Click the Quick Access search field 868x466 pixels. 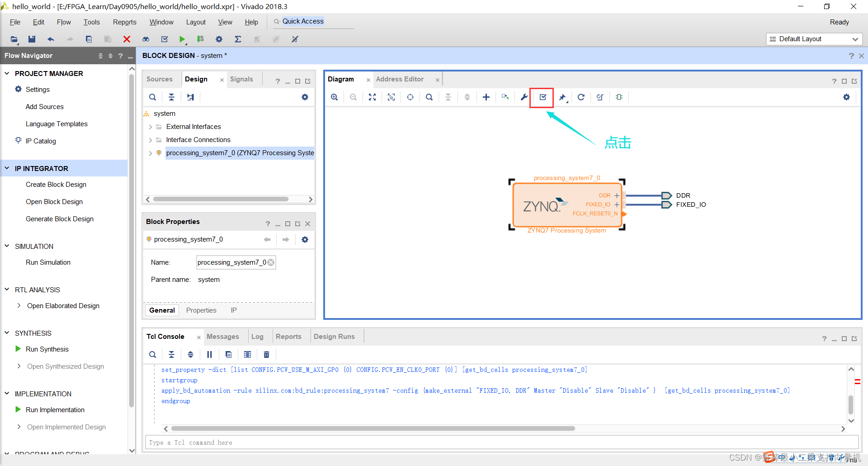click(x=314, y=22)
